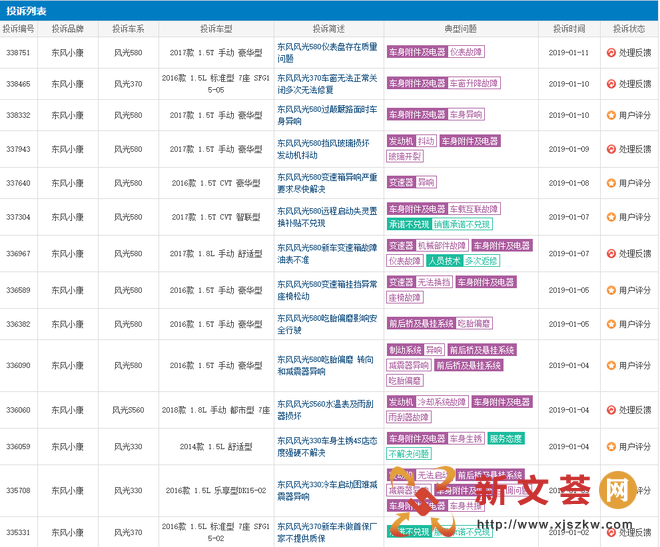Click the 2019-01-08 date cell
The width and height of the screenshot is (660, 547).
pos(569,183)
